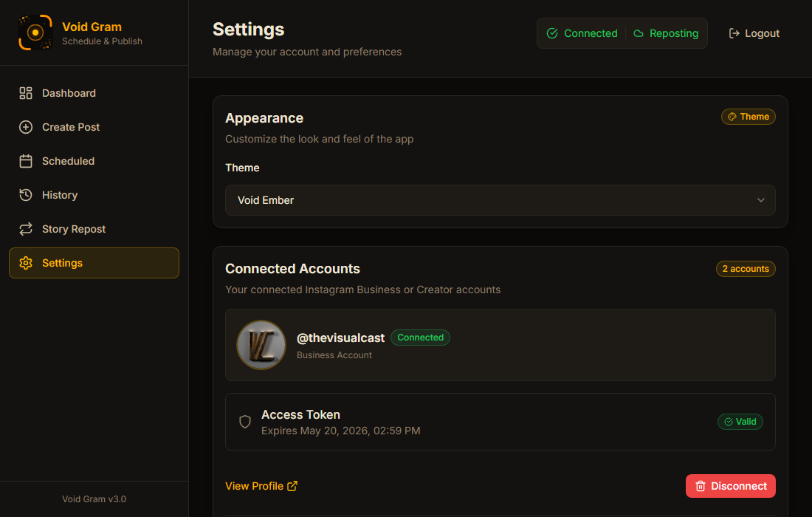Click the @thevisualcast profile avatar

[x=261, y=344]
